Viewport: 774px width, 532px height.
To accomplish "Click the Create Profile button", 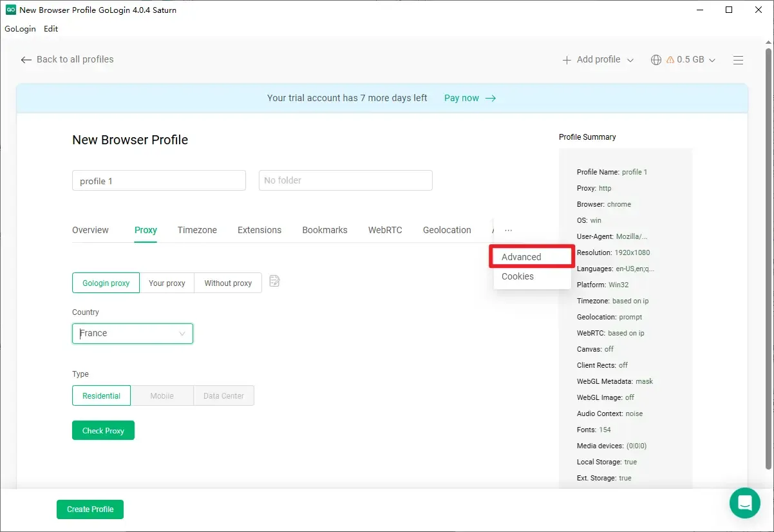I will 90,509.
